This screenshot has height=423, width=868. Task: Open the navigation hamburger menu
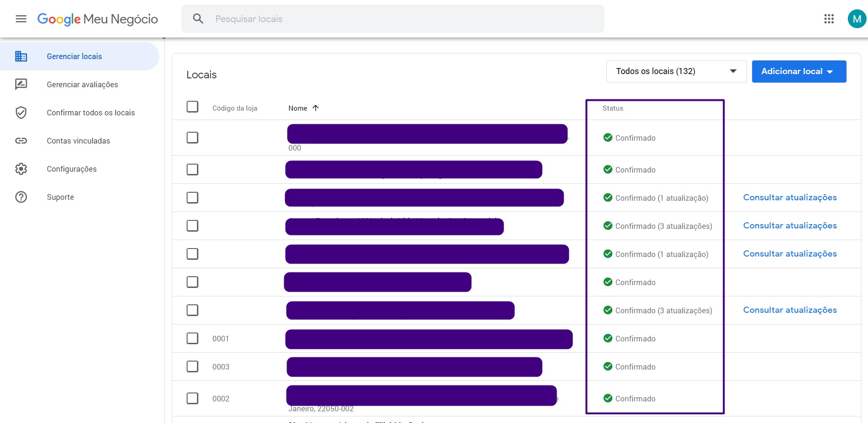21,19
